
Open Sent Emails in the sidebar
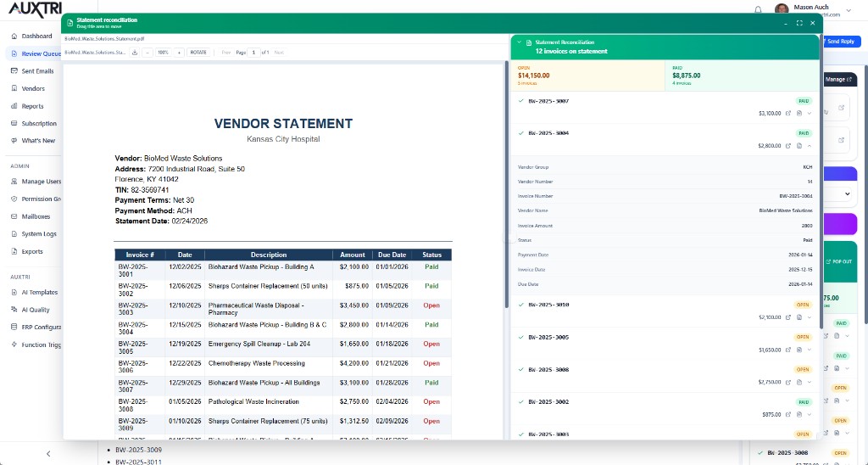click(33, 71)
